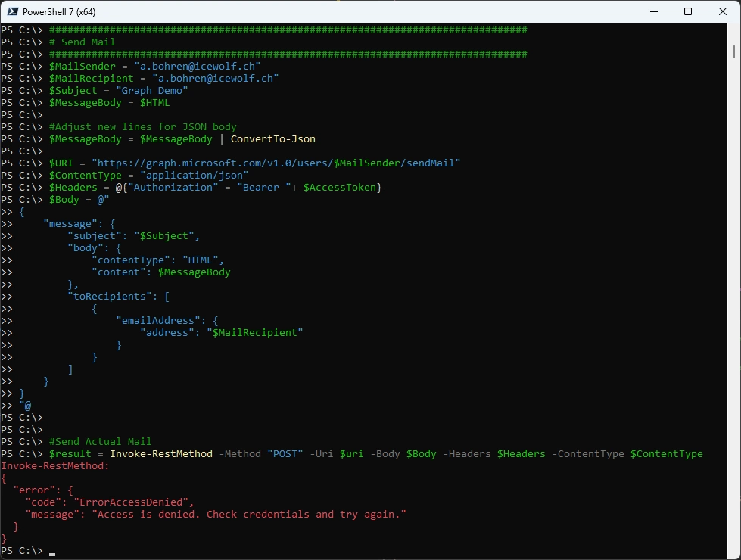Screen dimensions: 741x560
Task: Click the ConvertTo-Json cmdlet text
Action: click(272, 138)
